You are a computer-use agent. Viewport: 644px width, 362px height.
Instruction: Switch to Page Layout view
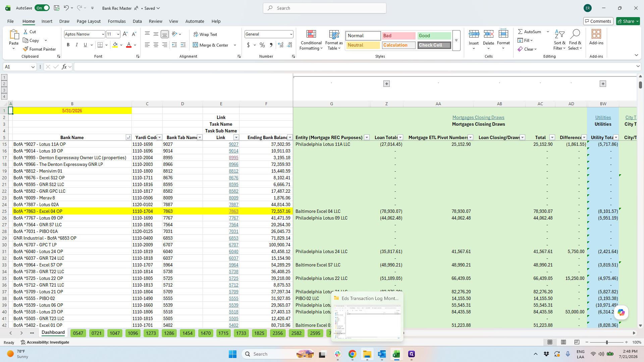(x=563, y=342)
